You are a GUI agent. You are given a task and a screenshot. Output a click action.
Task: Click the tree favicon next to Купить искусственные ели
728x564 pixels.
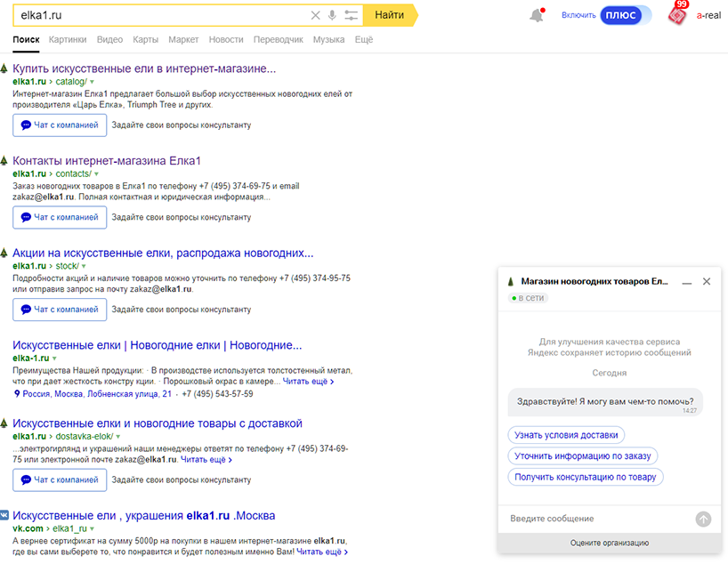tap(4, 68)
